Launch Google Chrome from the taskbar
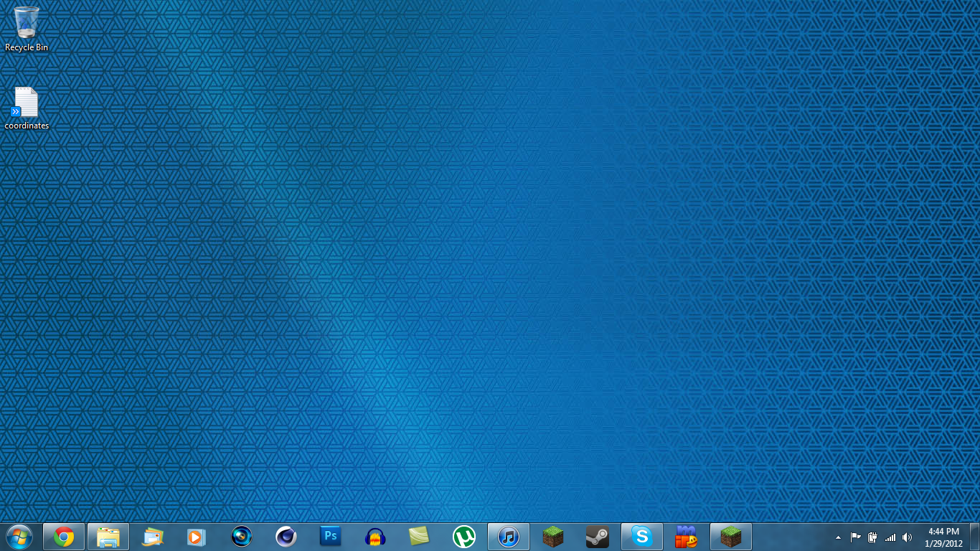 coord(64,537)
